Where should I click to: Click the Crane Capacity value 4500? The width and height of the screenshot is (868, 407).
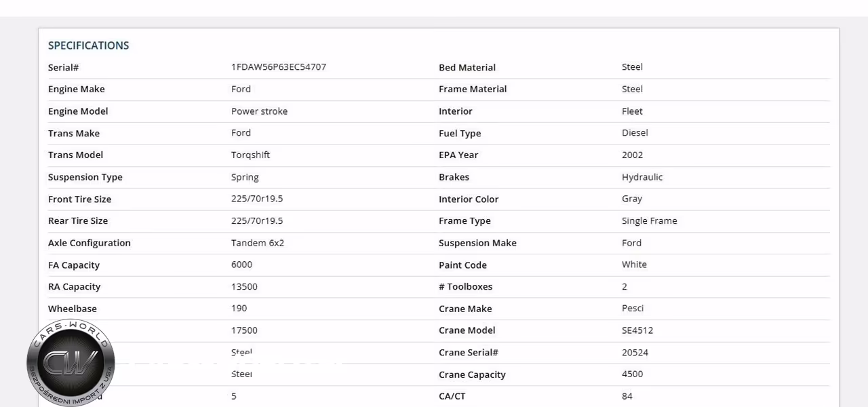tap(632, 374)
